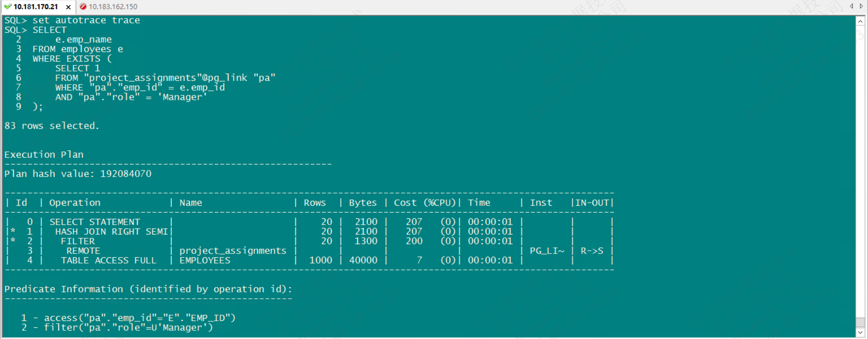The width and height of the screenshot is (868, 339).
Task: Close the 10.181.170.21 session tab
Action: pos(68,7)
